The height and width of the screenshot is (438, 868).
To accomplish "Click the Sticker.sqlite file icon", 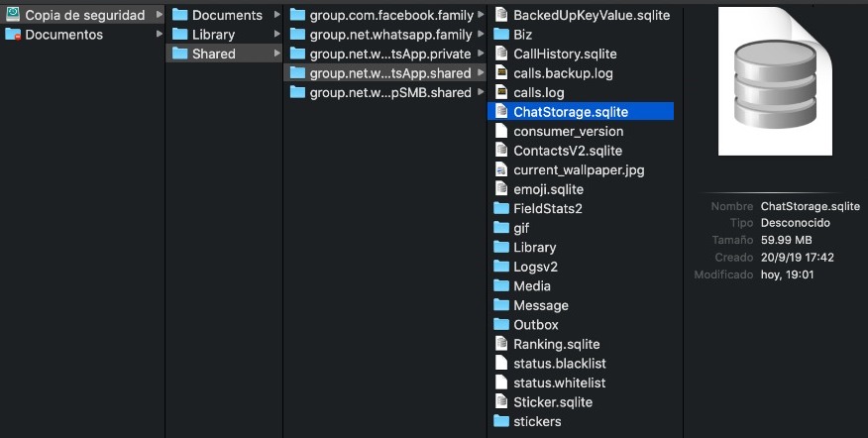I will pos(501,402).
